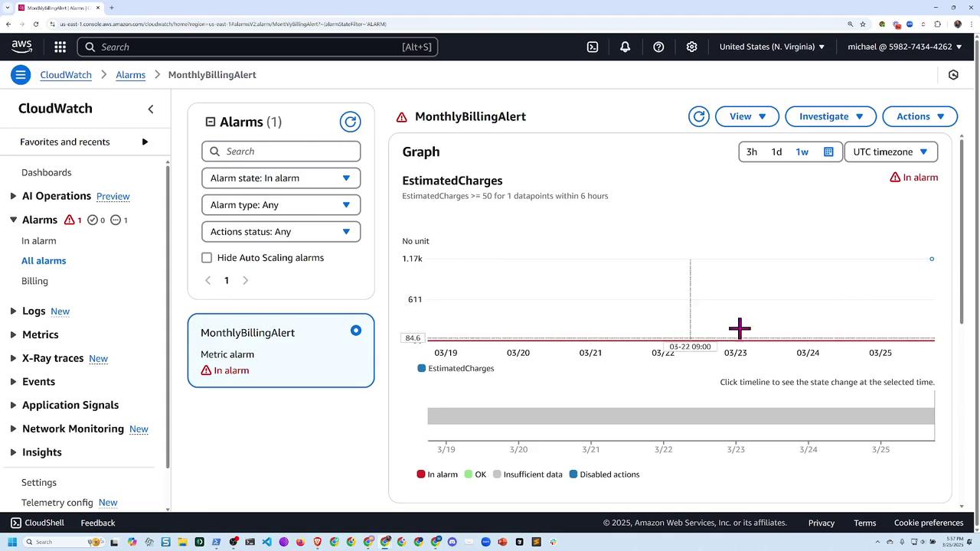
Task: Launch CloudShell from top navigation bar
Action: [593, 47]
